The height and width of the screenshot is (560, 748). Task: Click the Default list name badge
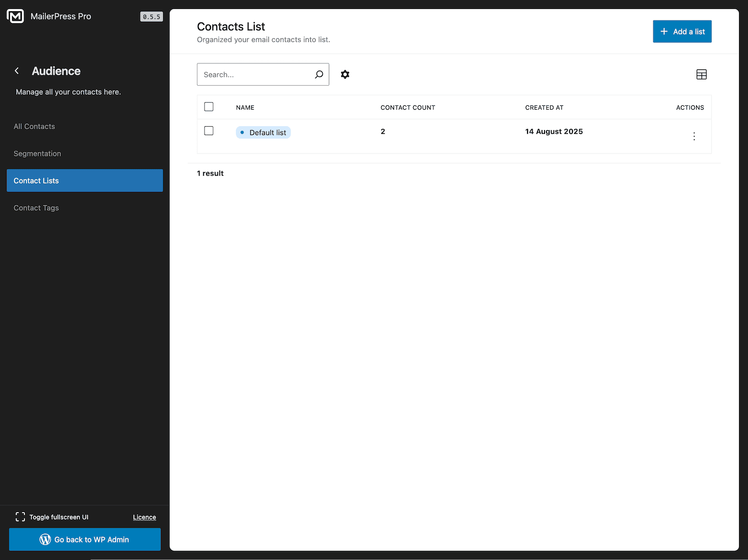click(x=263, y=133)
